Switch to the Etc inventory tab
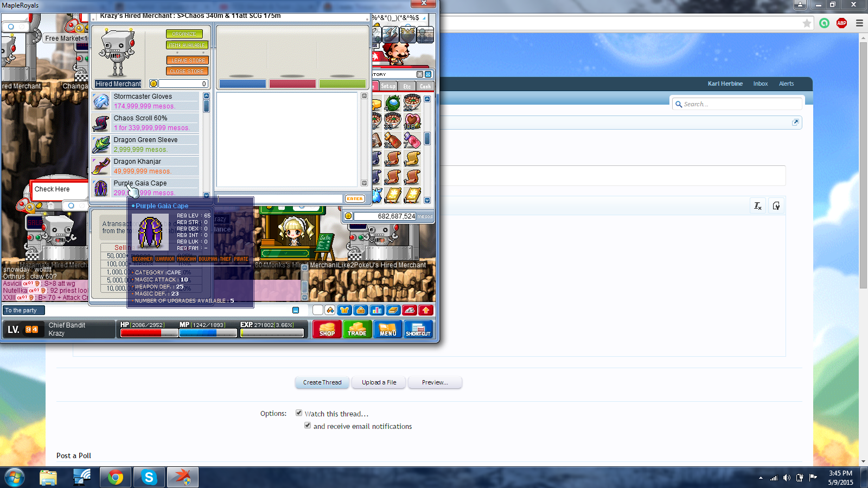This screenshot has height=488, width=868. pos(407,86)
